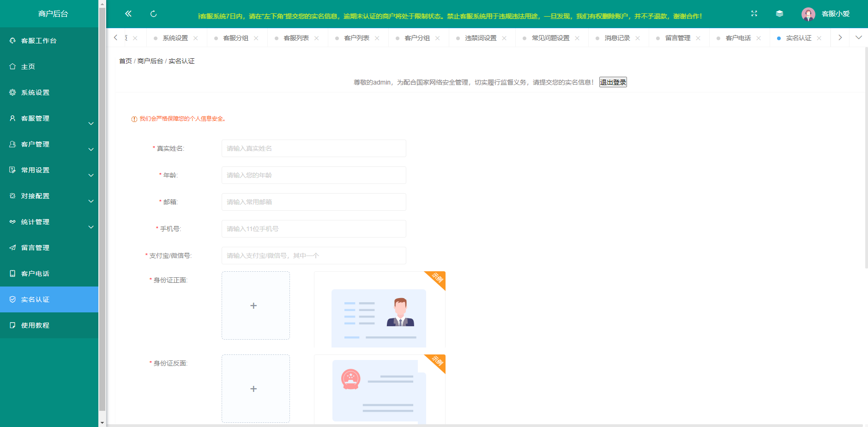
Task: Upload ID card front image box
Action: click(x=256, y=305)
